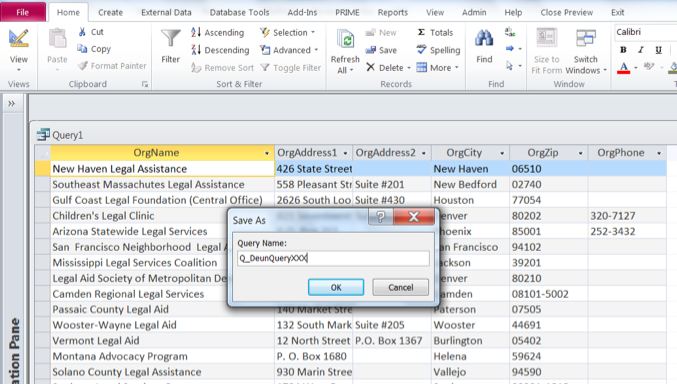
Task: Click New record in Records group
Action: (381, 32)
